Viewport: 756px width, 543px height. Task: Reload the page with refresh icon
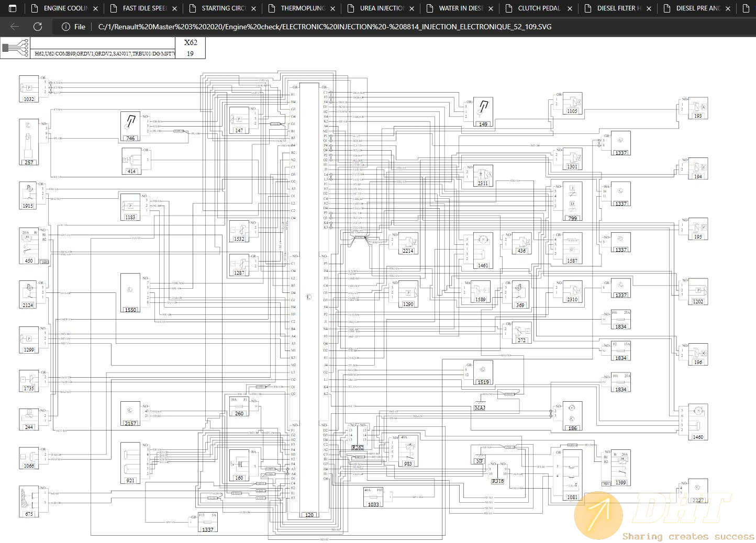(x=38, y=27)
